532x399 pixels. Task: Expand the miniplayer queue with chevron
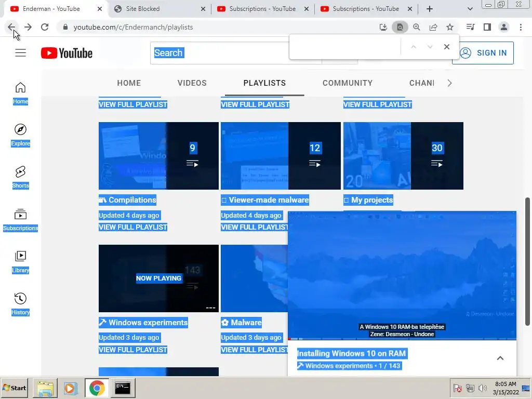(x=500, y=358)
